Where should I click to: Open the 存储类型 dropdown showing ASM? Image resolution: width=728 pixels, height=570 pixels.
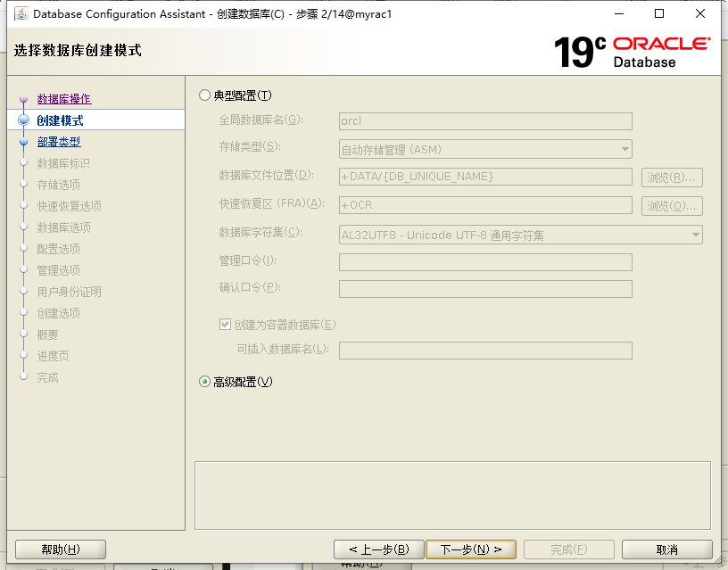tap(485, 149)
